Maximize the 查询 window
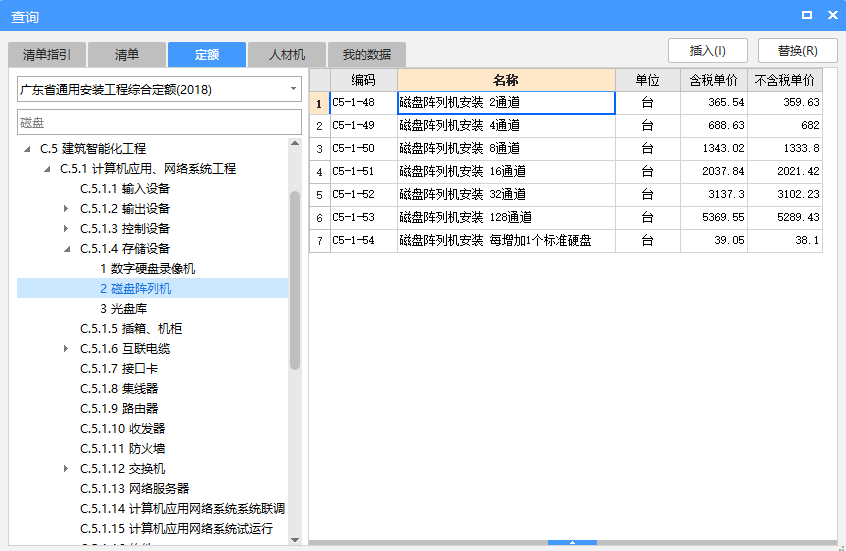 pos(807,15)
